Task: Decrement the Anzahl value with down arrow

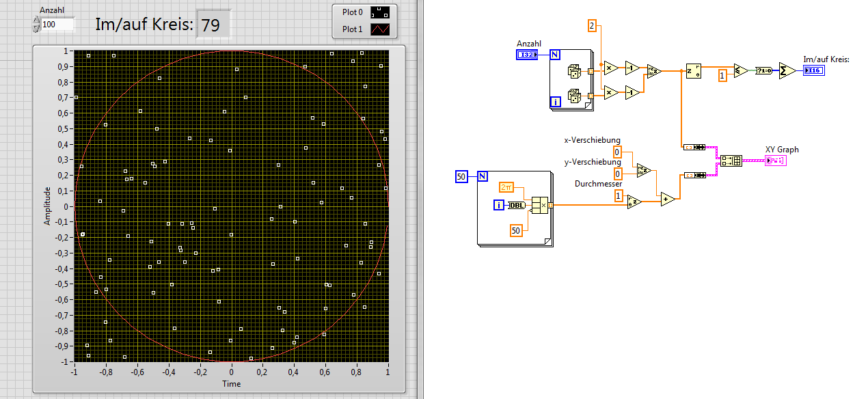Action: pos(36,28)
